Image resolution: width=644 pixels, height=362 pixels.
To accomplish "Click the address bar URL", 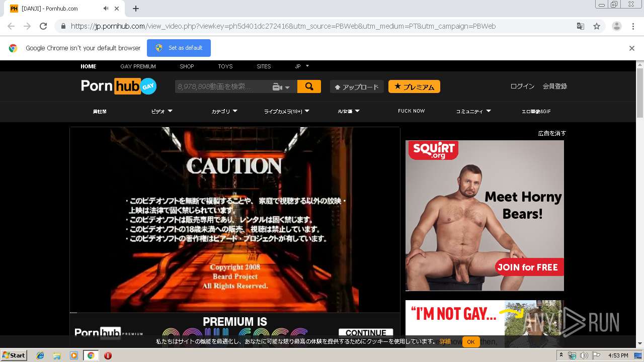I will [x=283, y=26].
